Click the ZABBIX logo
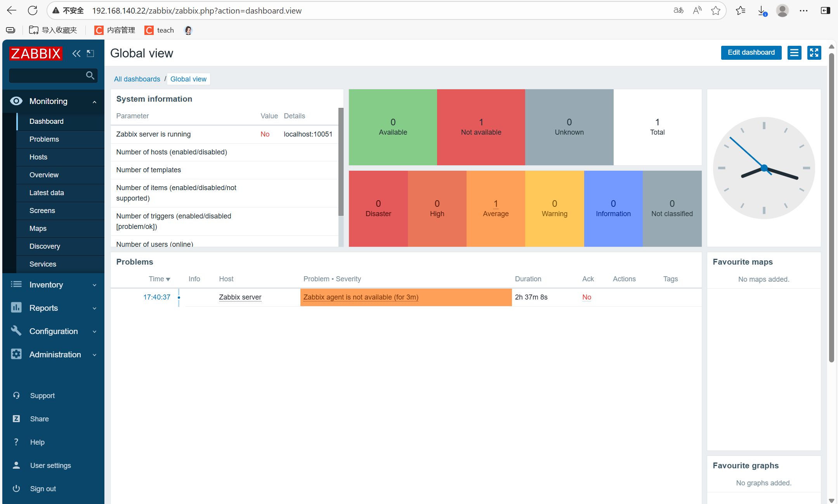The width and height of the screenshot is (838, 504). pyautogui.click(x=36, y=54)
